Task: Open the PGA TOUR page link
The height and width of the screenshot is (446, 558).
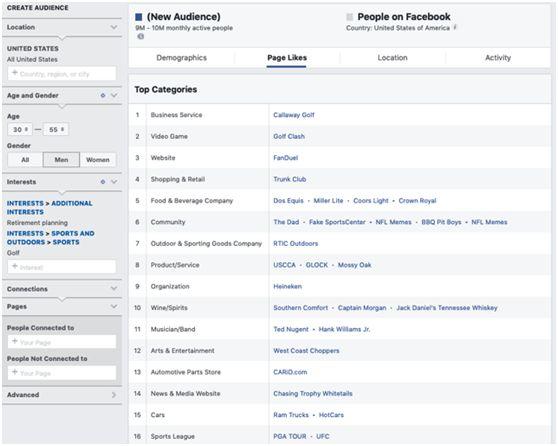Action: point(290,436)
